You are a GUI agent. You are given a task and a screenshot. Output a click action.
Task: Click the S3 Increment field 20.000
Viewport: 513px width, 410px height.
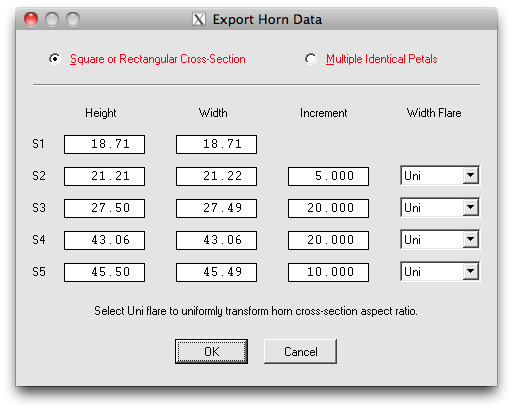coord(328,208)
